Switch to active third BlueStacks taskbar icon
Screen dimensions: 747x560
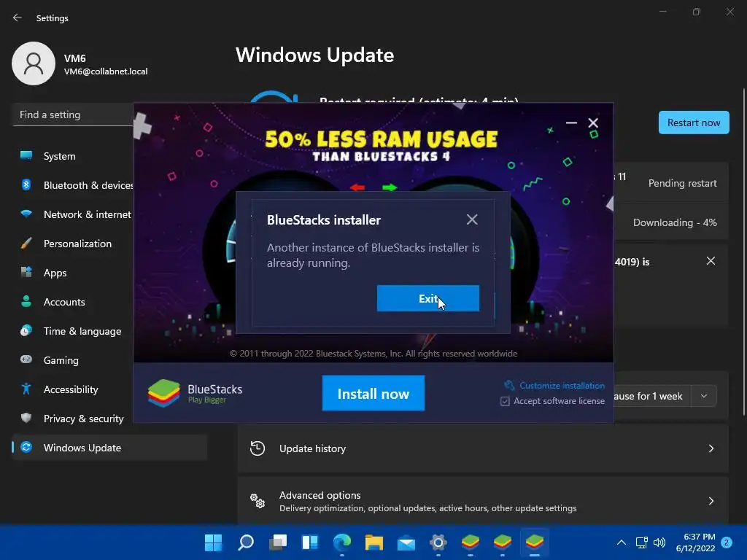pyautogui.click(x=535, y=542)
